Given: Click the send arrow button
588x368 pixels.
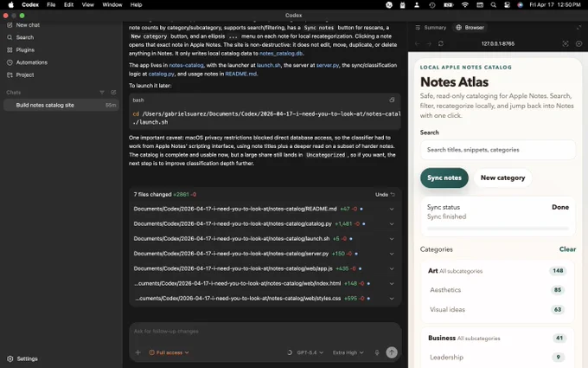Looking at the screenshot, I should (x=392, y=352).
